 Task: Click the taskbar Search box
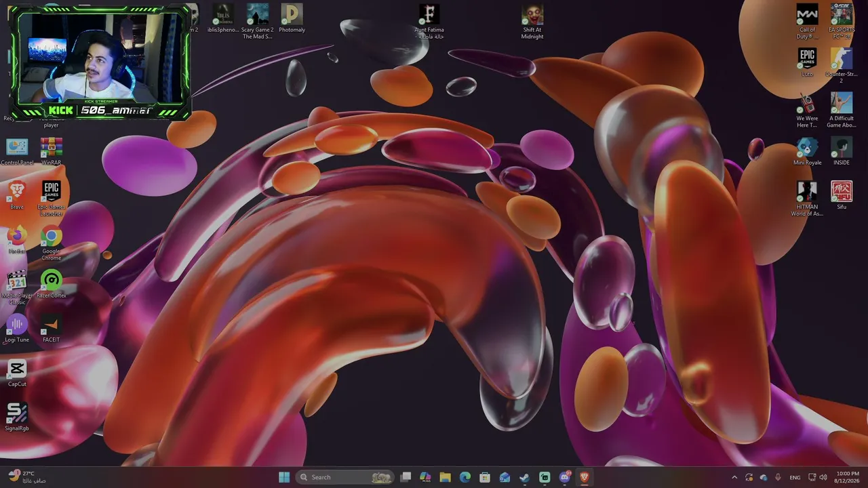345,477
